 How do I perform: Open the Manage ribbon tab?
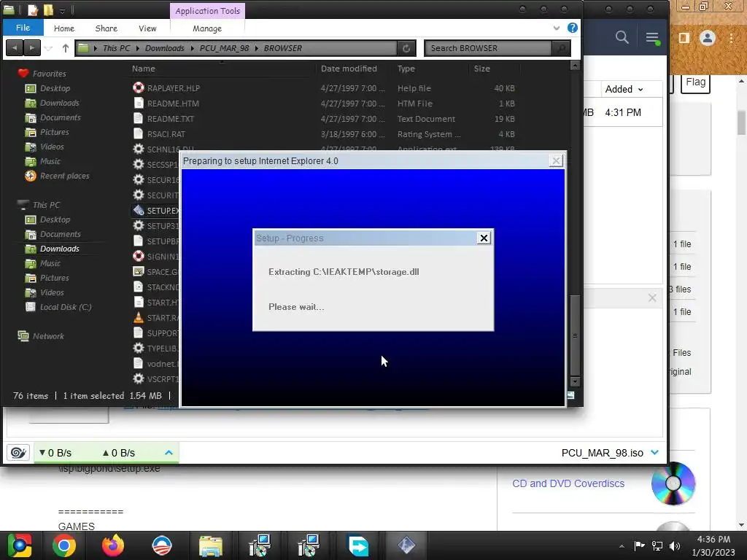(206, 28)
